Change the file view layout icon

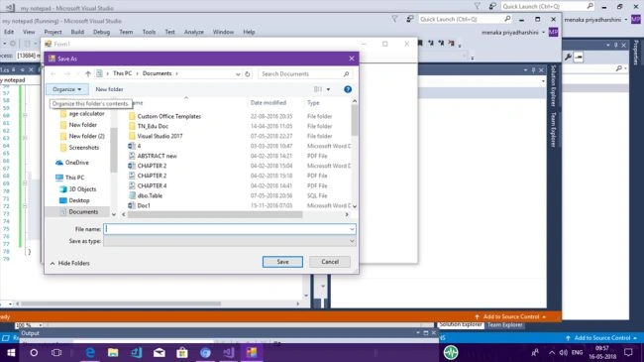[318, 89]
